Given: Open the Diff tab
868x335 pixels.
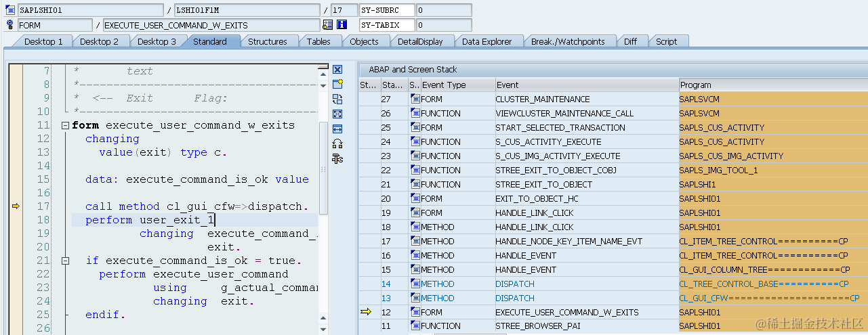Looking at the screenshot, I should click(x=631, y=41).
